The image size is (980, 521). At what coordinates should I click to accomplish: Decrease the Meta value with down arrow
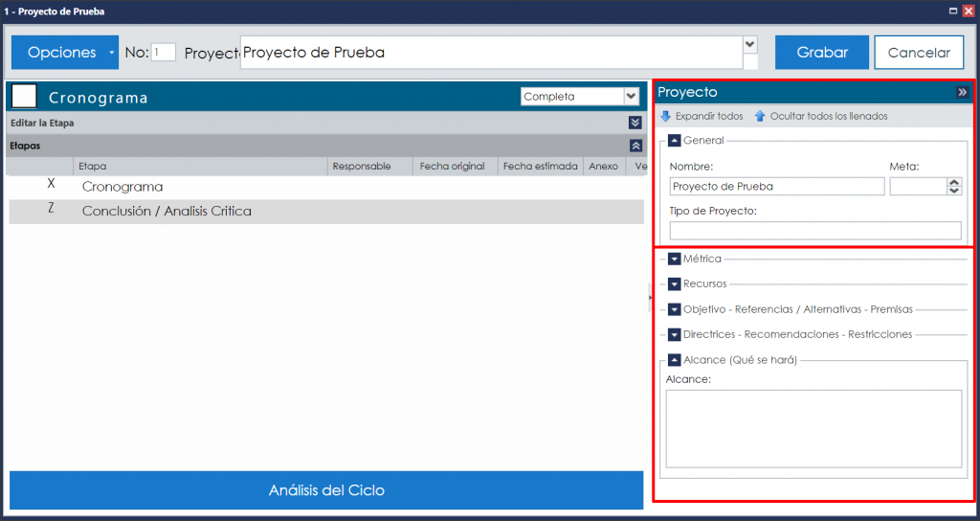954,191
